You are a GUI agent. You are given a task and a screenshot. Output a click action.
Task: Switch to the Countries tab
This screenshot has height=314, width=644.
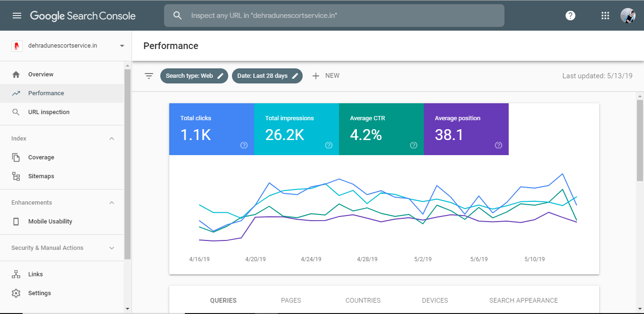pyautogui.click(x=363, y=300)
